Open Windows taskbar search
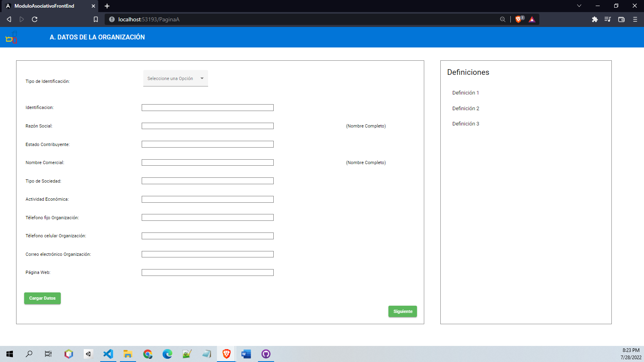Image resolution: width=644 pixels, height=362 pixels. pos(29,354)
